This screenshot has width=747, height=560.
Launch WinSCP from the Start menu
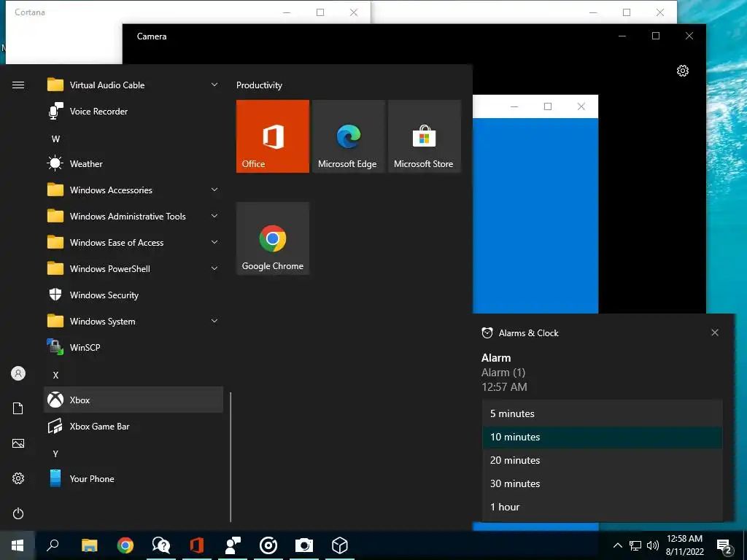tap(133, 348)
